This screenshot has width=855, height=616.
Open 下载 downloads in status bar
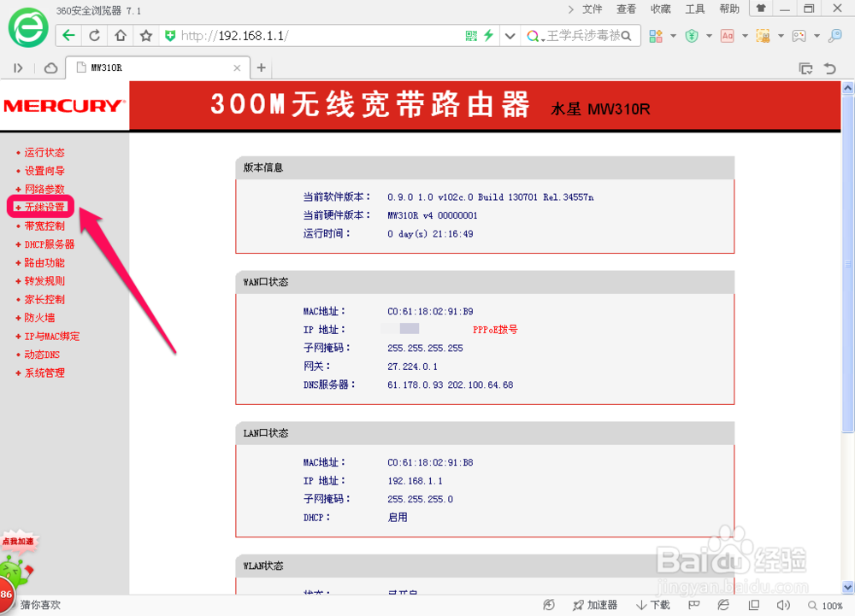(653, 605)
